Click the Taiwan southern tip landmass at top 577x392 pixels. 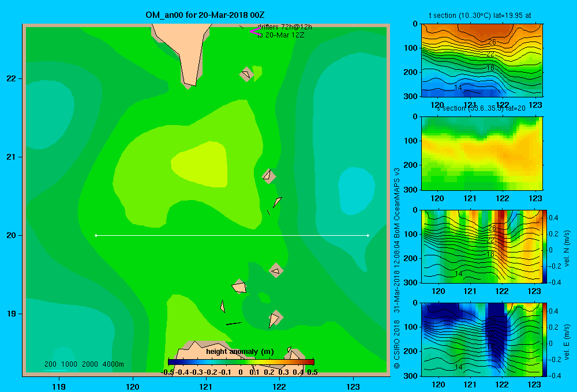(x=186, y=48)
